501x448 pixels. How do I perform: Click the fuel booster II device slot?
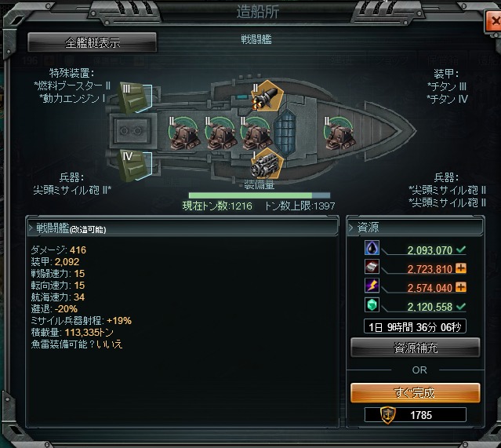267,96
